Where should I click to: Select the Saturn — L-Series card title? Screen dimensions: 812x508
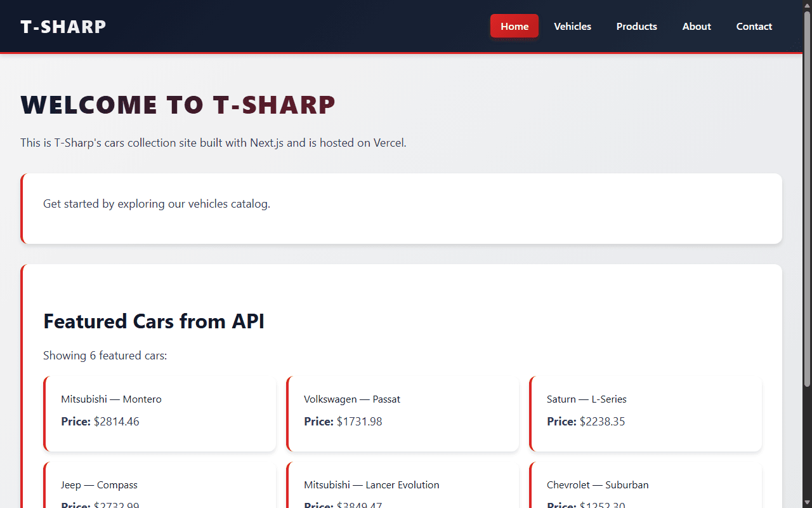[x=587, y=399]
